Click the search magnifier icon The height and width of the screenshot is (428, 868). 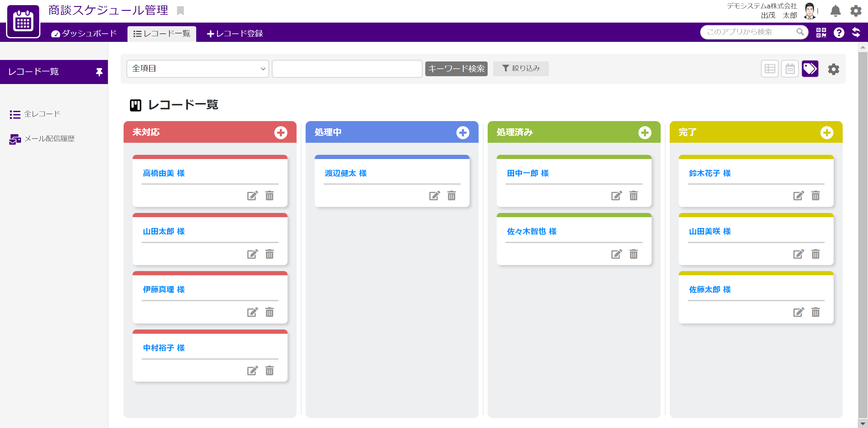point(800,32)
